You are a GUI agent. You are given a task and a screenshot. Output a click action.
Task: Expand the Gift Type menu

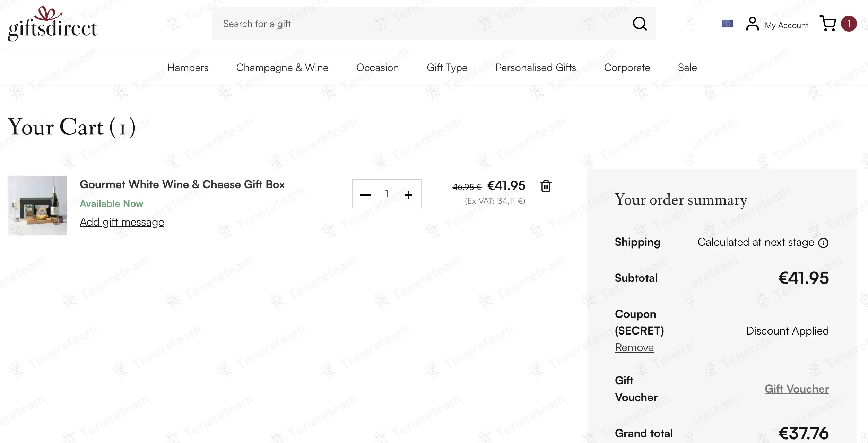pos(447,68)
